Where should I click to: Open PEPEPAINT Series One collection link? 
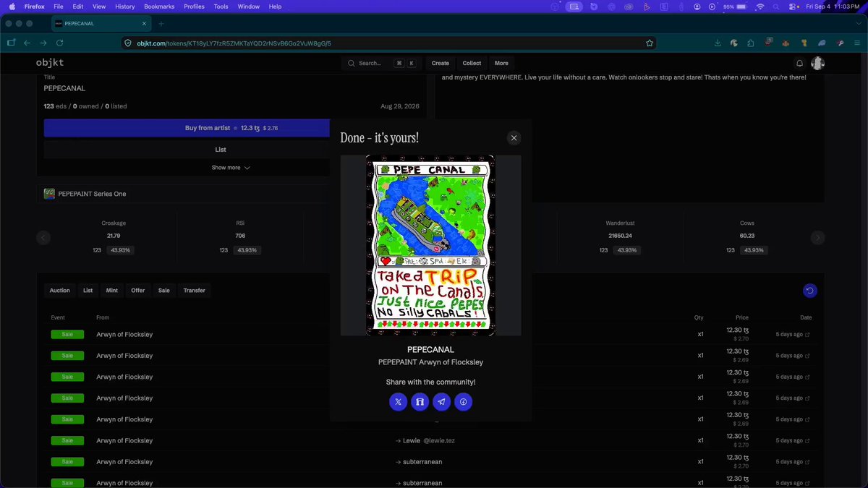pyautogui.click(x=92, y=194)
